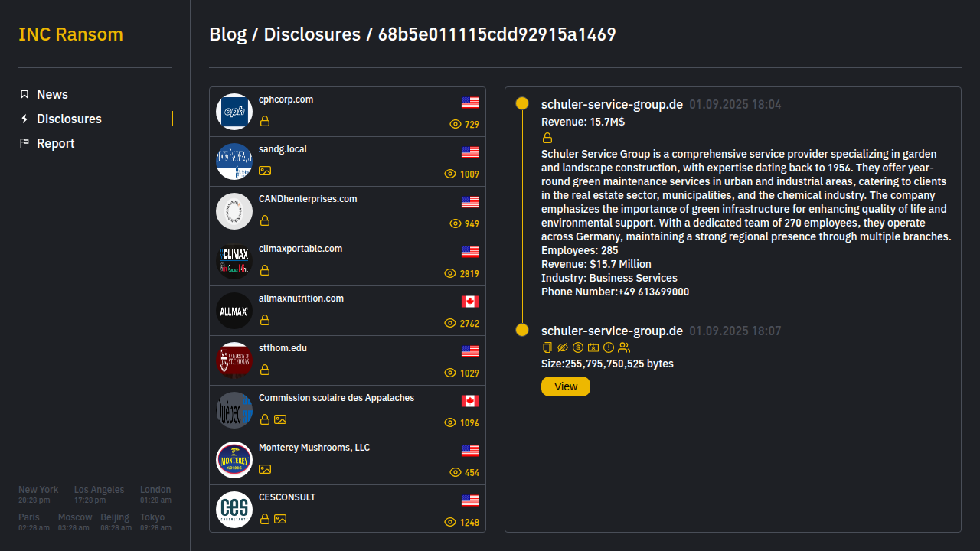Click the crossed-out eye icon above Size line
The height and width of the screenshot is (551, 980).
pos(563,347)
